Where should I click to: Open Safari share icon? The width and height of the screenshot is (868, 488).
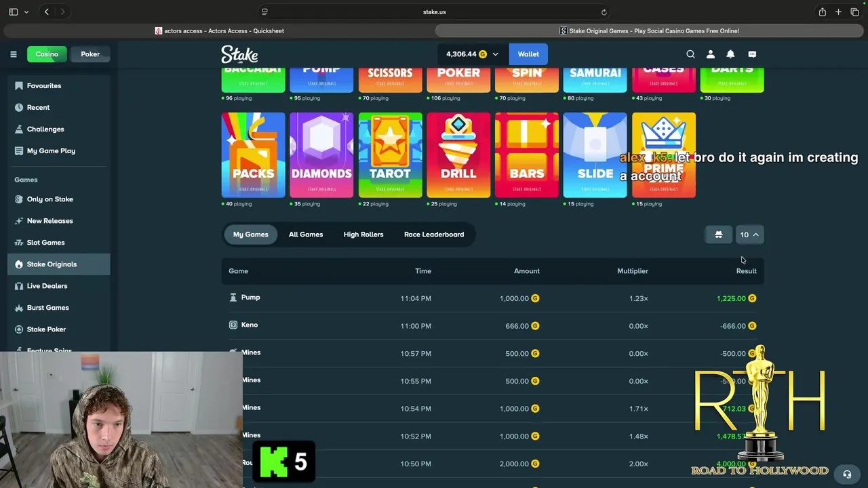click(822, 12)
